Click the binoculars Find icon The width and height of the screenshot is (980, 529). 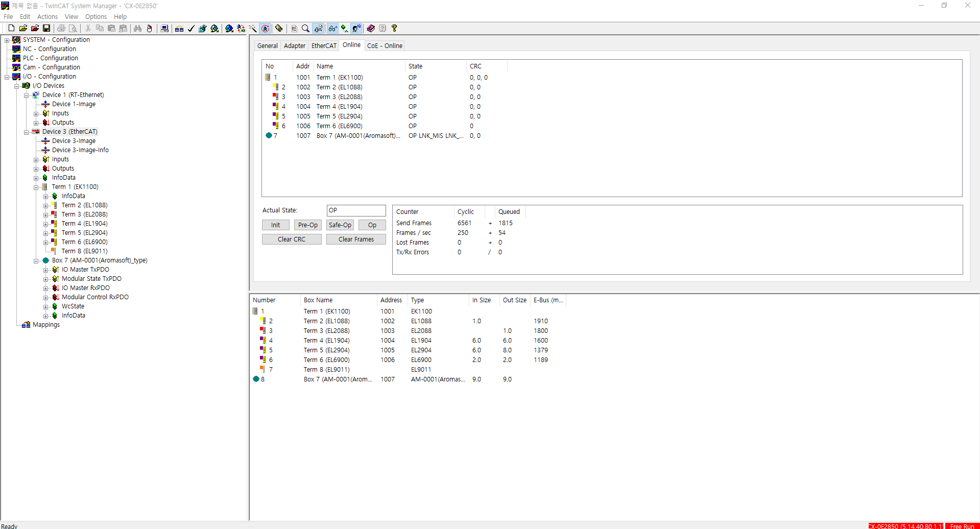[x=138, y=29]
